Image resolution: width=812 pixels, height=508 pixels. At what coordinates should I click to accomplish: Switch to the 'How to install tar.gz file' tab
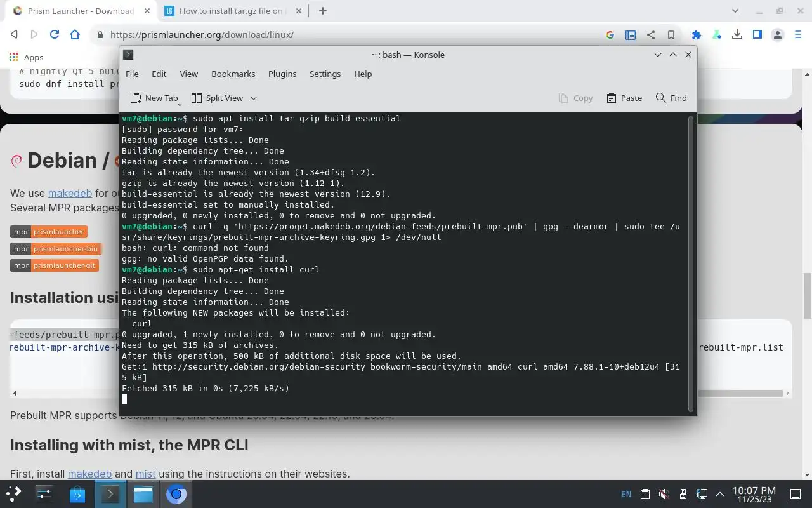click(x=231, y=11)
